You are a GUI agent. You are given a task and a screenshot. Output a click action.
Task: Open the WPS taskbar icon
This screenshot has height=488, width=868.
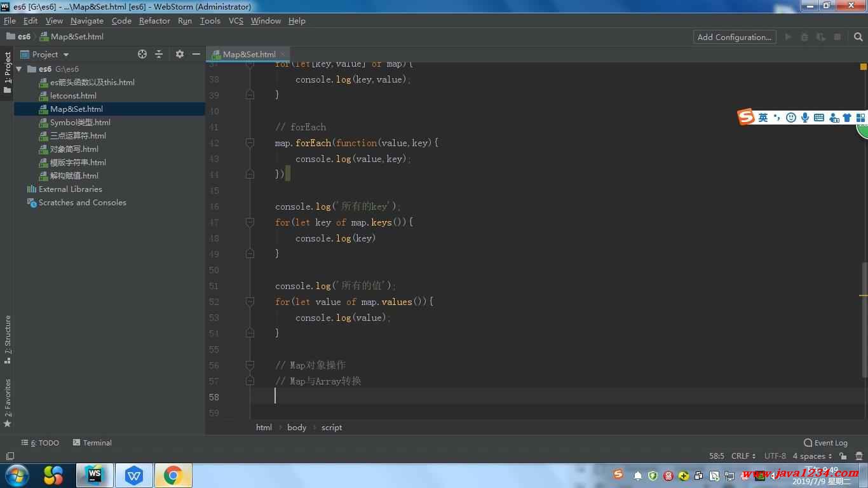tap(134, 475)
